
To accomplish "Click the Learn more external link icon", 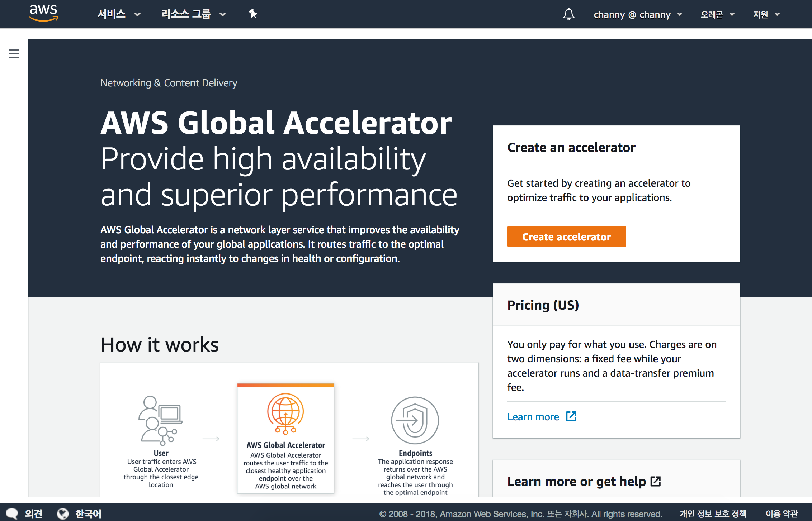I will point(571,416).
